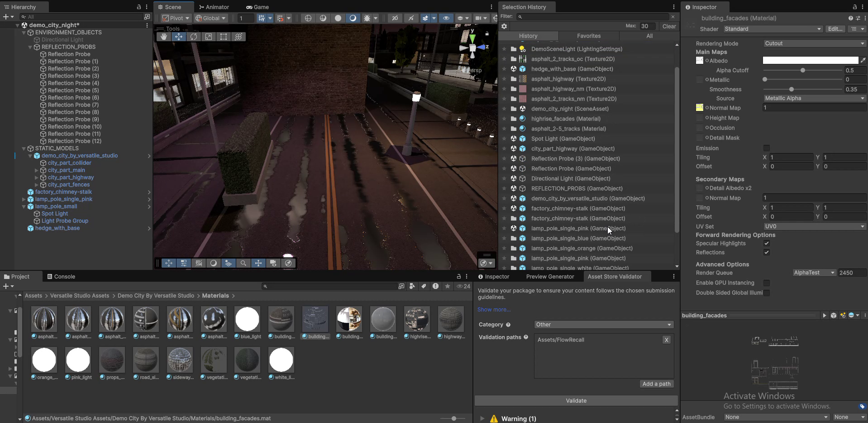Toggle Reflections checkbox
868x423 pixels.
767,252
